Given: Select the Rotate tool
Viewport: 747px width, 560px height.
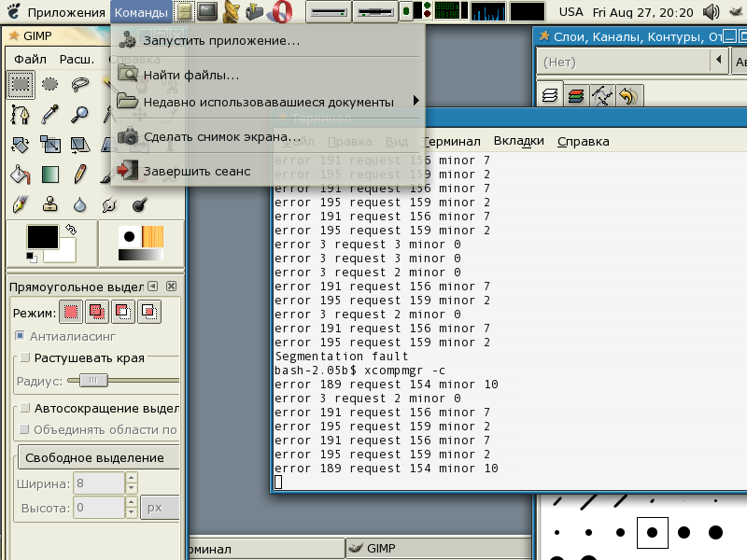Looking at the screenshot, I should (x=21, y=145).
